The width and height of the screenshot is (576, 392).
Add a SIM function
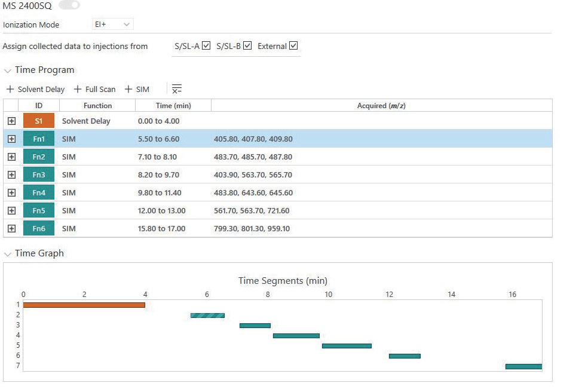[x=137, y=89]
